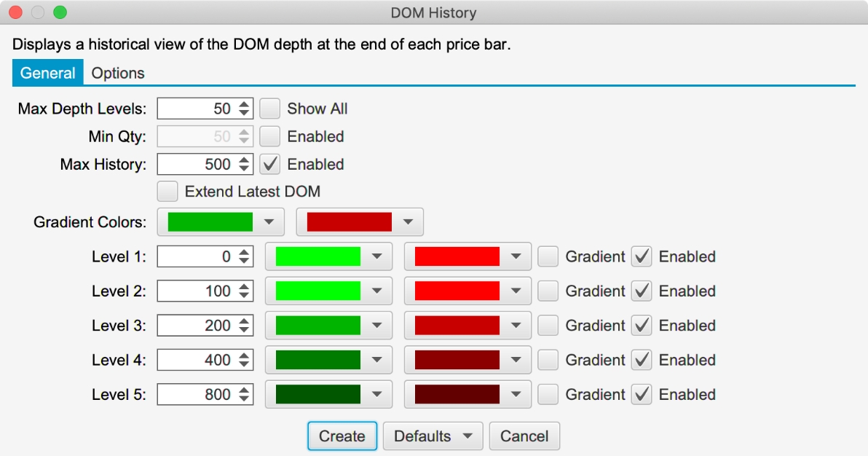Toggle Enabled checkbox for Level 4
Image resolution: width=868 pixels, height=456 pixels.
point(642,360)
